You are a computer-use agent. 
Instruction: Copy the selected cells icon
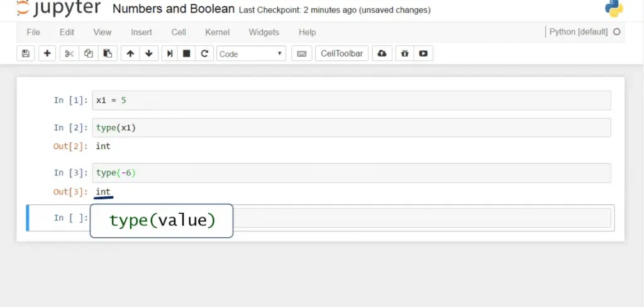tap(89, 53)
